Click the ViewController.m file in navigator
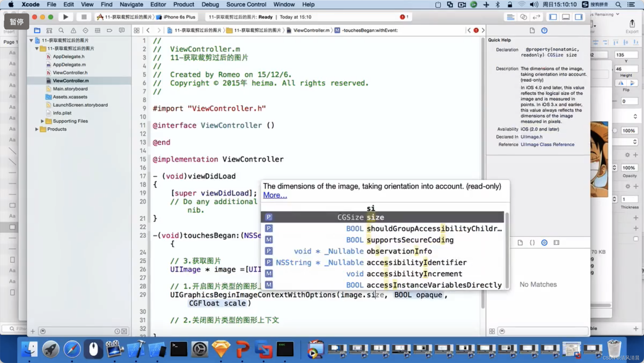The image size is (644, 363). point(71,81)
